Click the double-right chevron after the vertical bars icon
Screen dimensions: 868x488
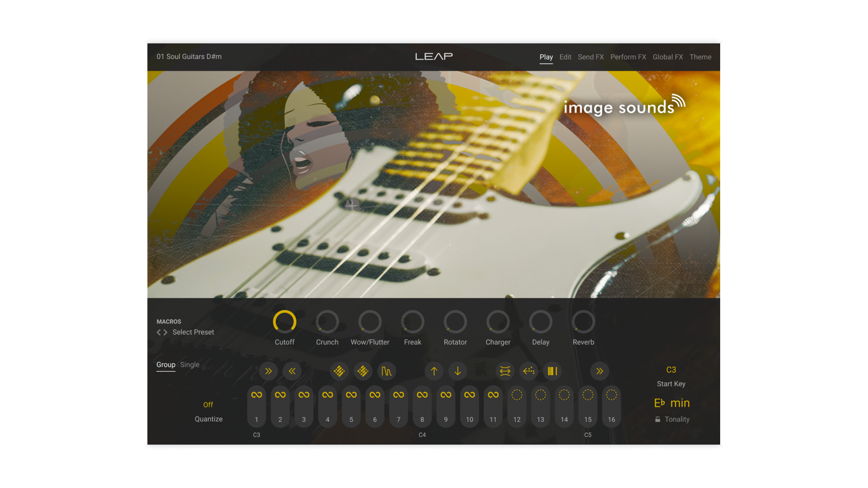pos(599,371)
